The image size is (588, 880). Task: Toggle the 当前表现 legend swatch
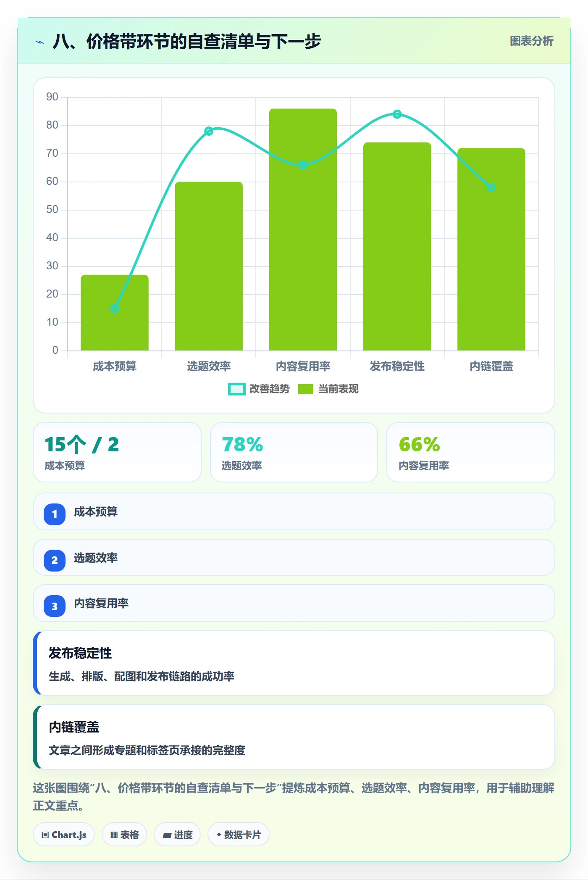(305, 389)
